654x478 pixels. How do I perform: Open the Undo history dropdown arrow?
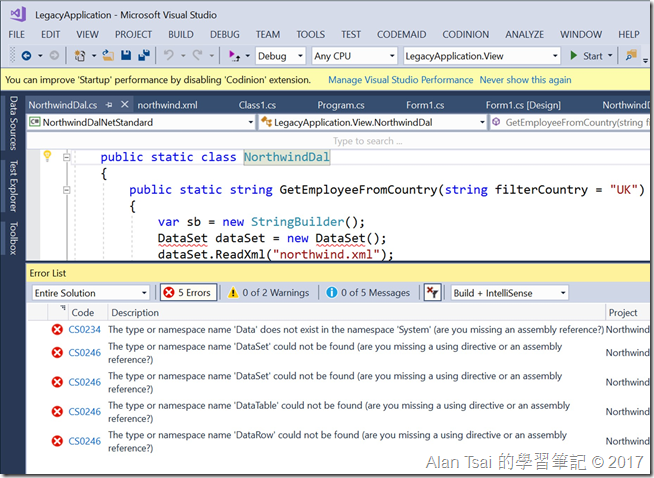click(x=183, y=55)
